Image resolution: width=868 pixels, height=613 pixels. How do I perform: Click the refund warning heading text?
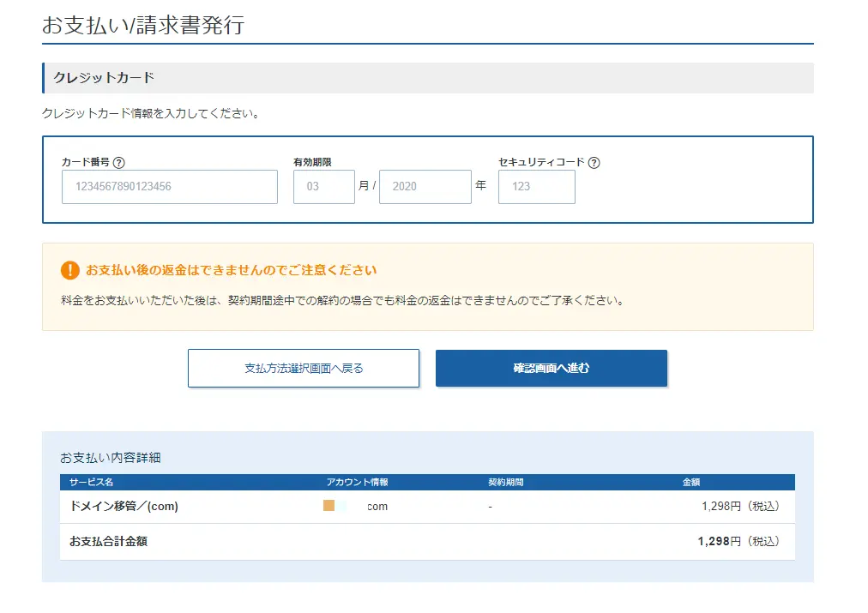[x=231, y=270]
